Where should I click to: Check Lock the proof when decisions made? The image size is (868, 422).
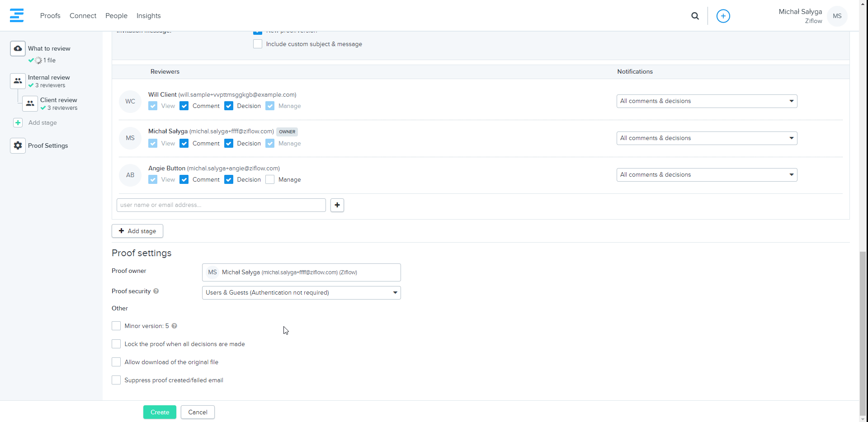click(116, 344)
